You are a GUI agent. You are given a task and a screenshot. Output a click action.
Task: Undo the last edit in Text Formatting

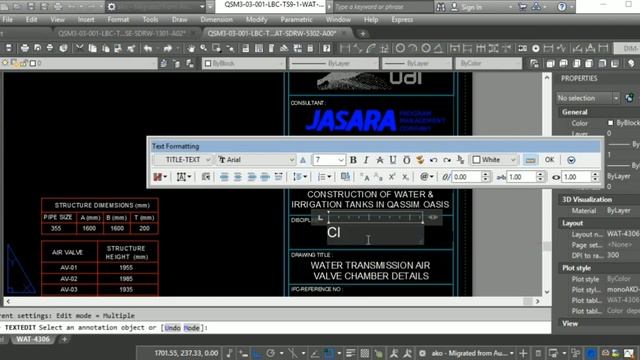pos(433,160)
